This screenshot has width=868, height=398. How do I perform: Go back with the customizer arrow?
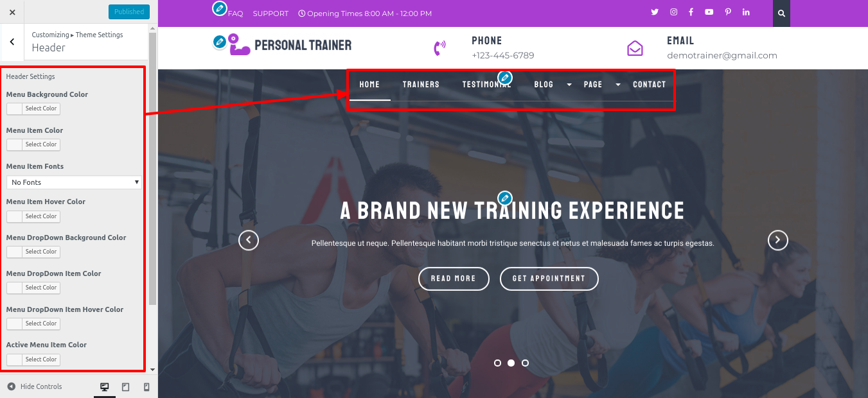tap(12, 42)
